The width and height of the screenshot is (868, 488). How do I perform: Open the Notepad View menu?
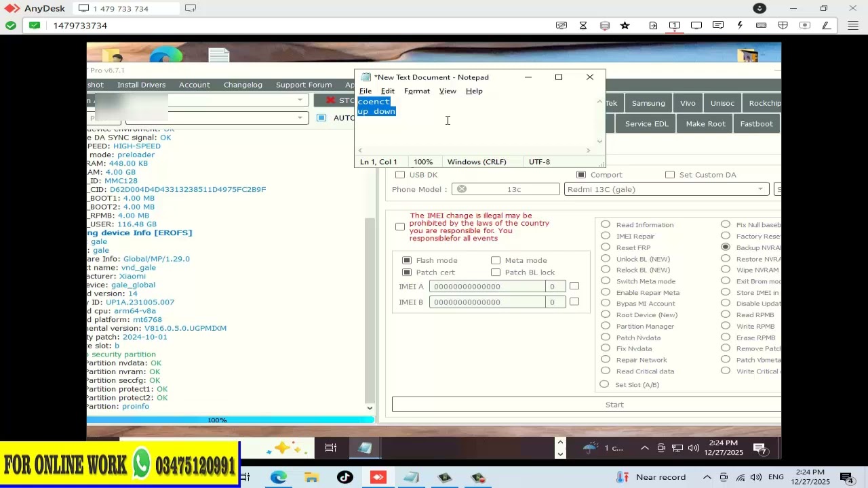[x=448, y=91]
